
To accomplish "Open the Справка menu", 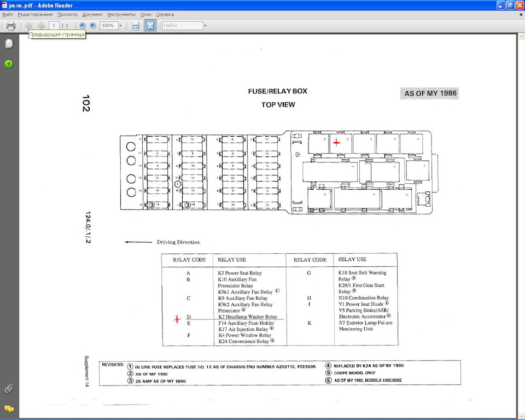I will tap(165, 14).
